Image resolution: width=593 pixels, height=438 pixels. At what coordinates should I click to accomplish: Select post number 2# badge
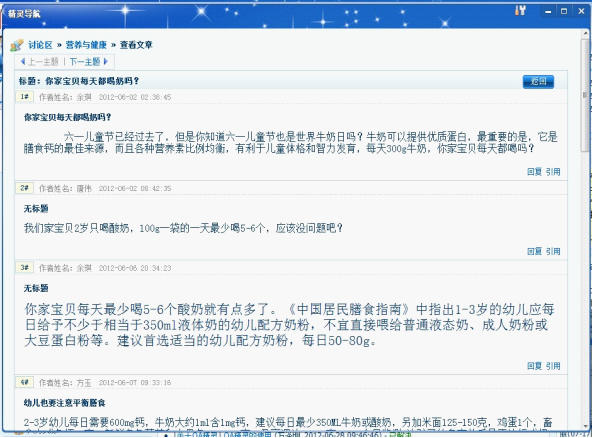tap(25, 188)
